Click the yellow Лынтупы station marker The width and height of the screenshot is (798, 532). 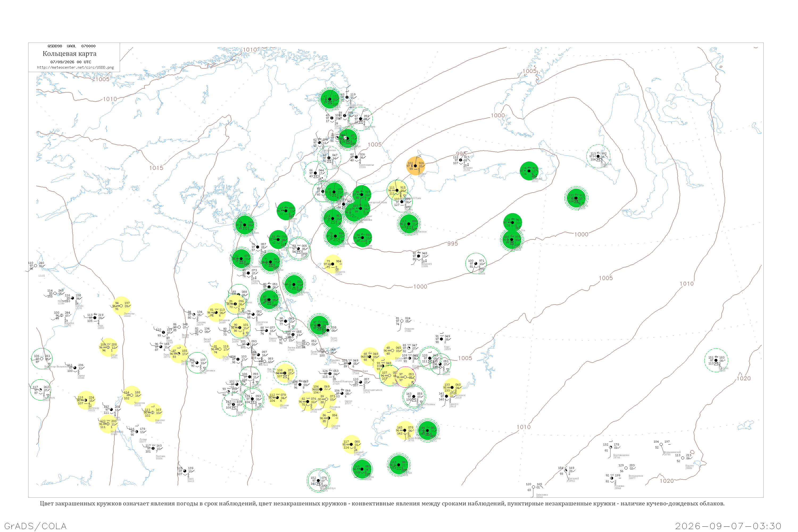121,306
